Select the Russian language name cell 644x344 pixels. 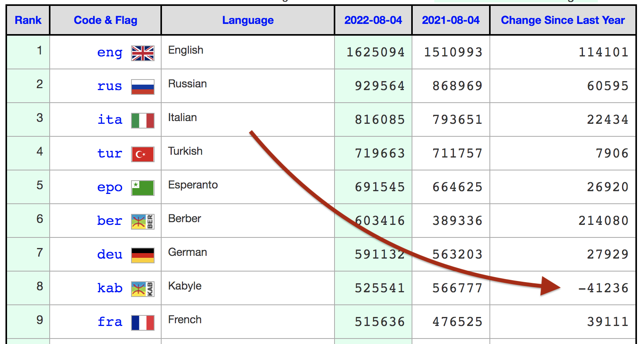pyautogui.click(x=248, y=86)
